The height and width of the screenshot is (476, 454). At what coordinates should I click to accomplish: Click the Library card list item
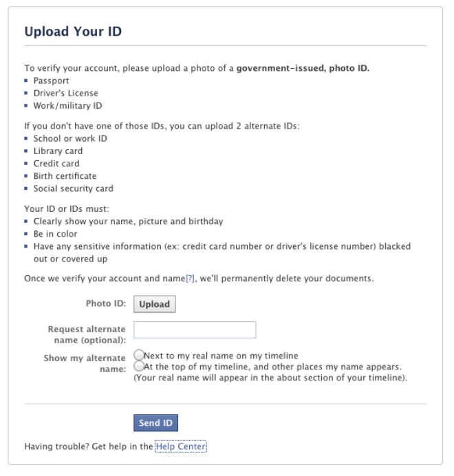point(58,151)
